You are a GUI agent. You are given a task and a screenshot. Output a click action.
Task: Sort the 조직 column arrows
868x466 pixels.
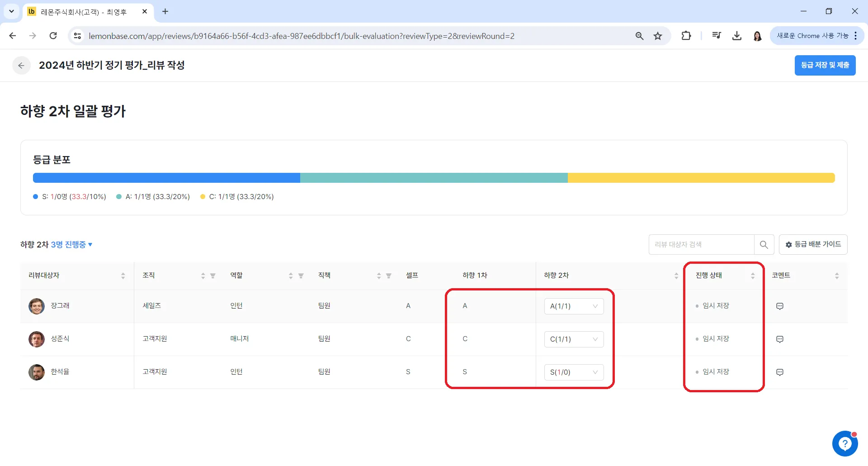(x=203, y=276)
